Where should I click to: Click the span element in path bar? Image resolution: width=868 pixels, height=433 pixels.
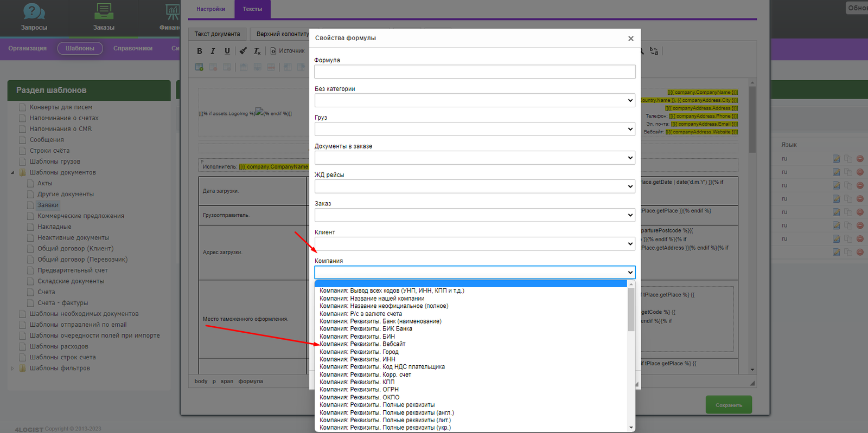pyautogui.click(x=227, y=382)
